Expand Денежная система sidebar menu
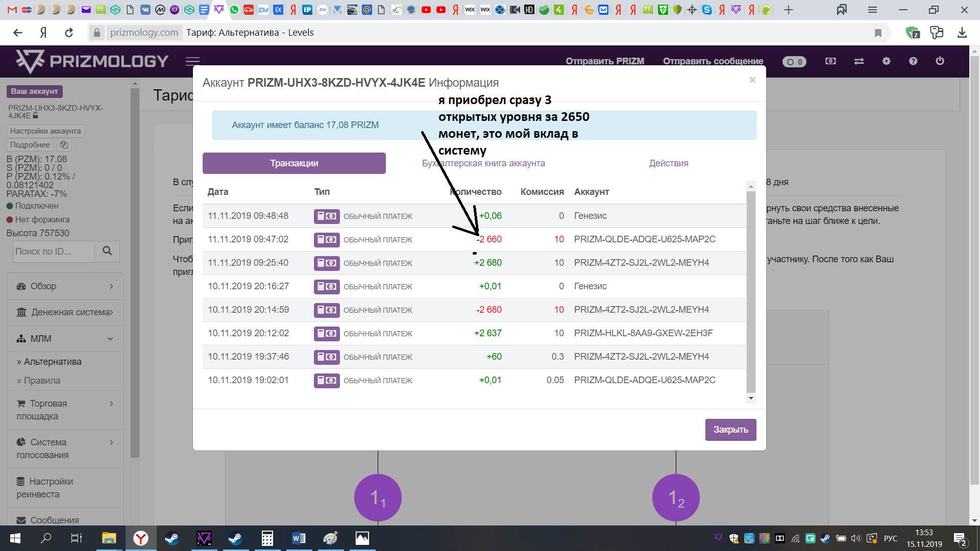 (65, 312)
